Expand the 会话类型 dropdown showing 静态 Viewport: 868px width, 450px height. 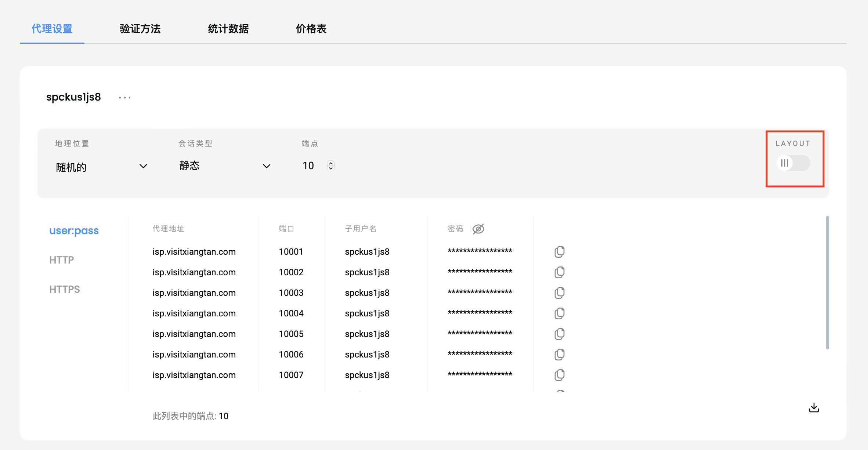[x=225, y=166]
